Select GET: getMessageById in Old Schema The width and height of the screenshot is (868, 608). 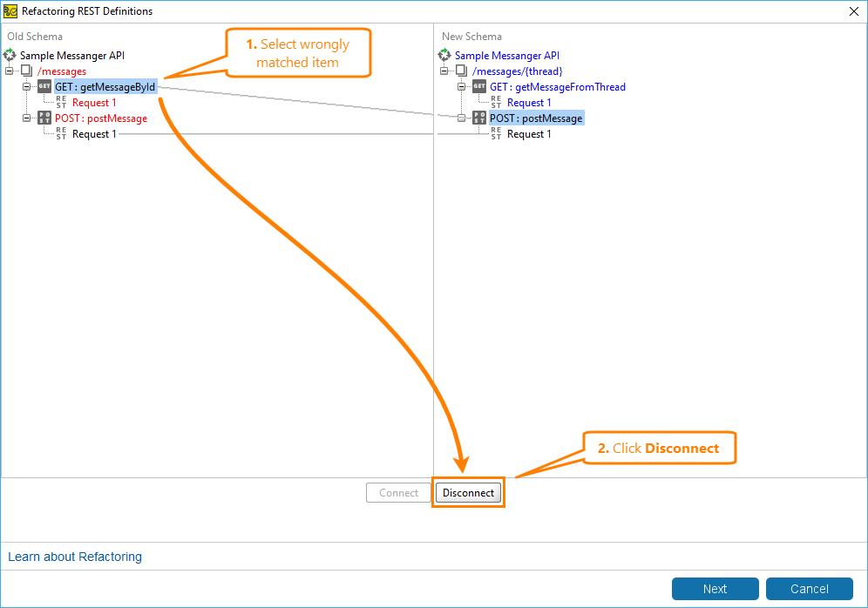pos(105,86)
